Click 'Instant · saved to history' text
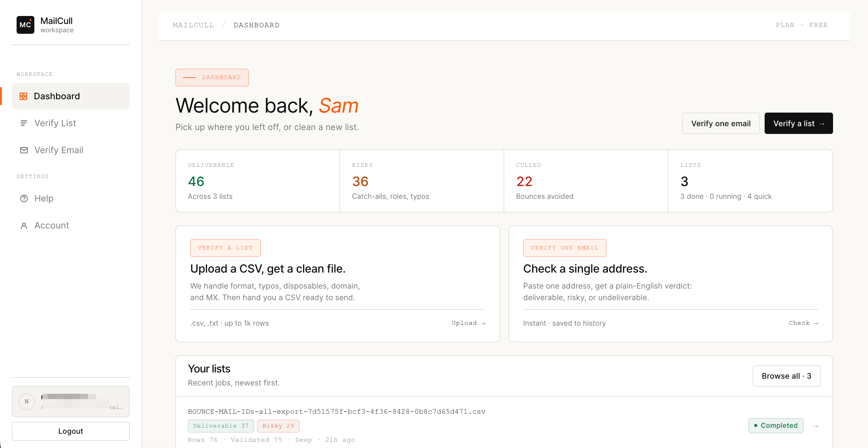Image resolution: width=868 pixels, height=448 pixels. pos(564,323)
